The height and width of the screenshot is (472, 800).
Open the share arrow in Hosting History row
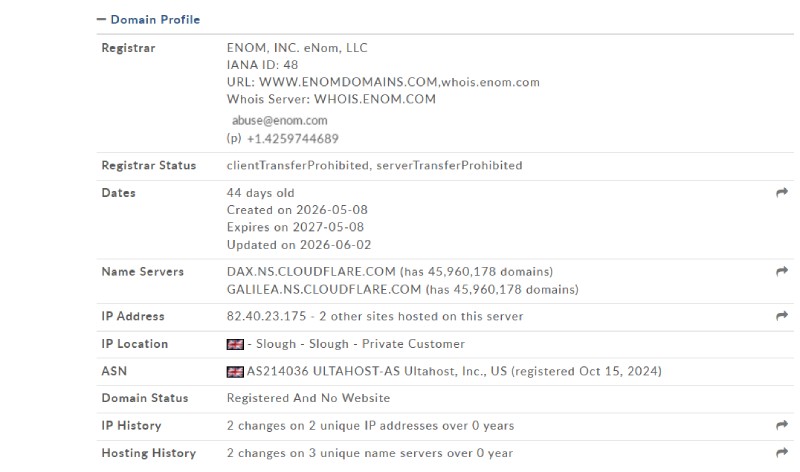782,453
